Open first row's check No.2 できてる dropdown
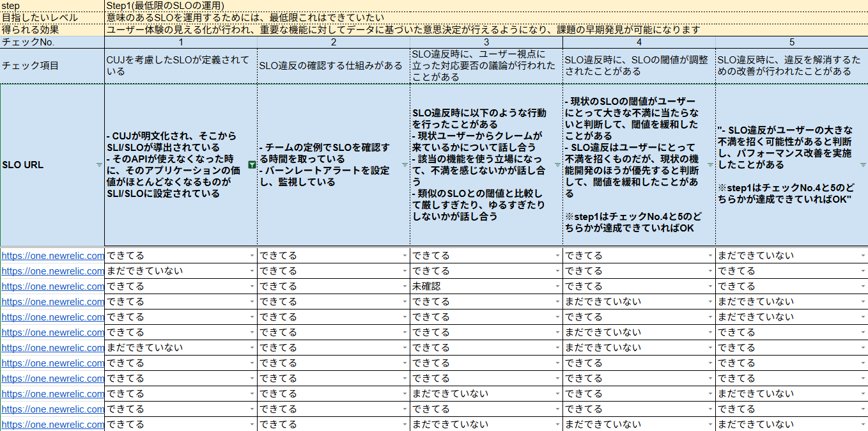 coord(405,256)
